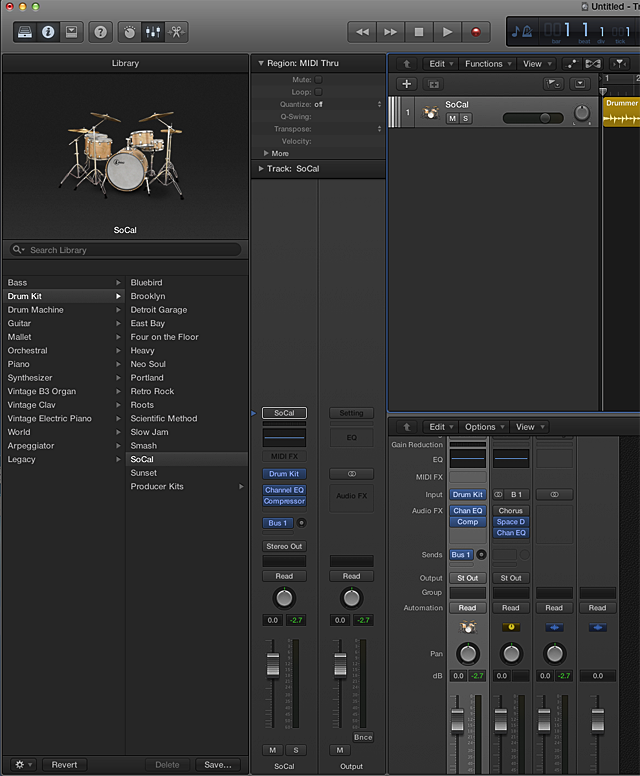640x776 pixels.
Task: Click the SoCal inspector strip volume fader
Action: click(273, 665)
